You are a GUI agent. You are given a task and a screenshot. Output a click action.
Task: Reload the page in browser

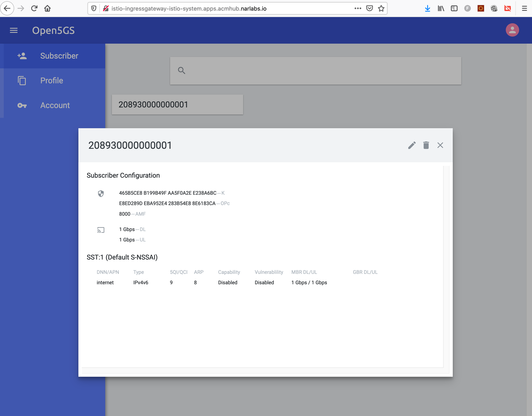coord(34,9)
